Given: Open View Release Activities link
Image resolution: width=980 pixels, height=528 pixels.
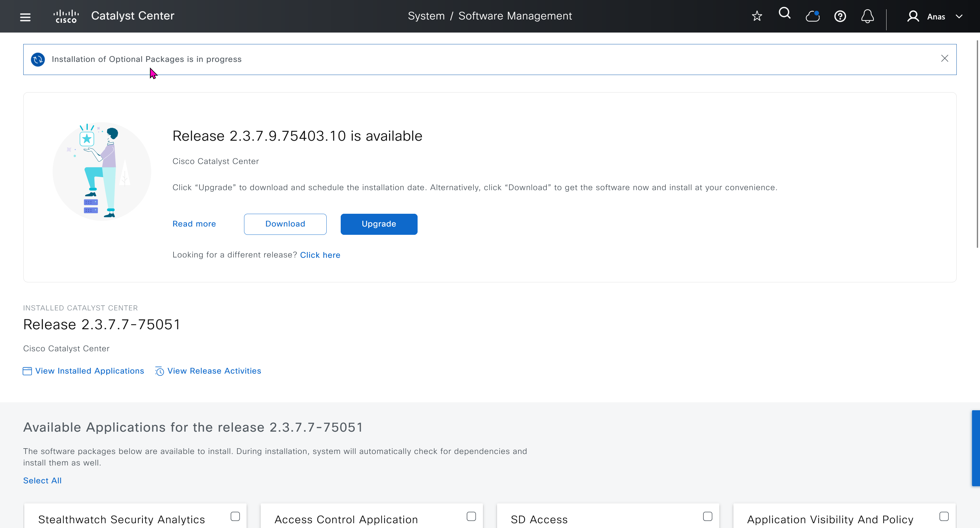Looking at the screenshot, I should (x=214, y=371).
